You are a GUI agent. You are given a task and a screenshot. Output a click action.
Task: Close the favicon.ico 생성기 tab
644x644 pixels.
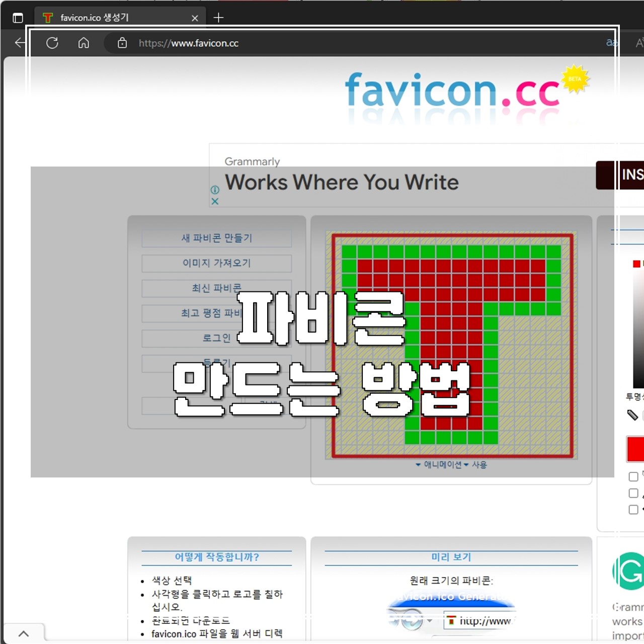point(195,18)
